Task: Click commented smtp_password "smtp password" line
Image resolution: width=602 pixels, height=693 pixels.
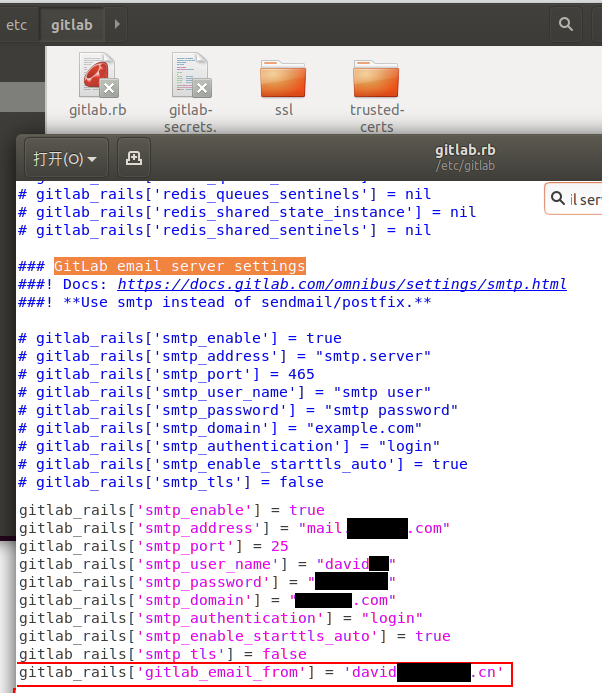Action: coord(238,410)
